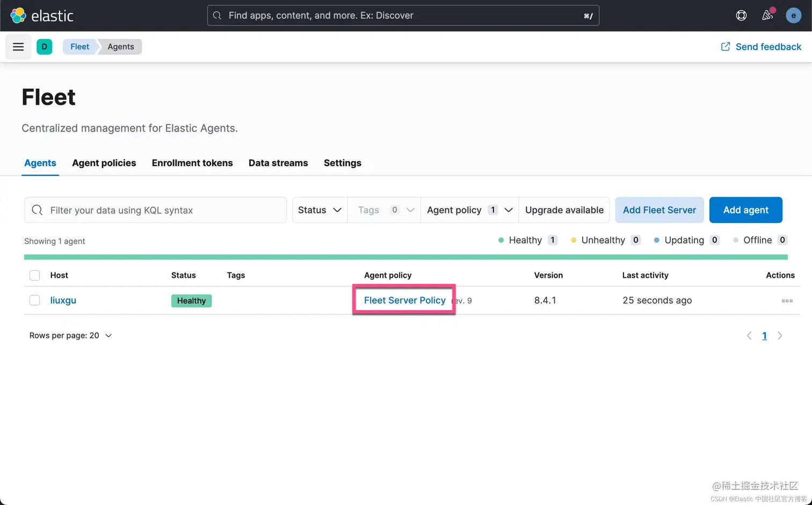The height and width of the screenshot is (505, 812).
Task: Click the Status column header
Action: [x=183, y=275]
